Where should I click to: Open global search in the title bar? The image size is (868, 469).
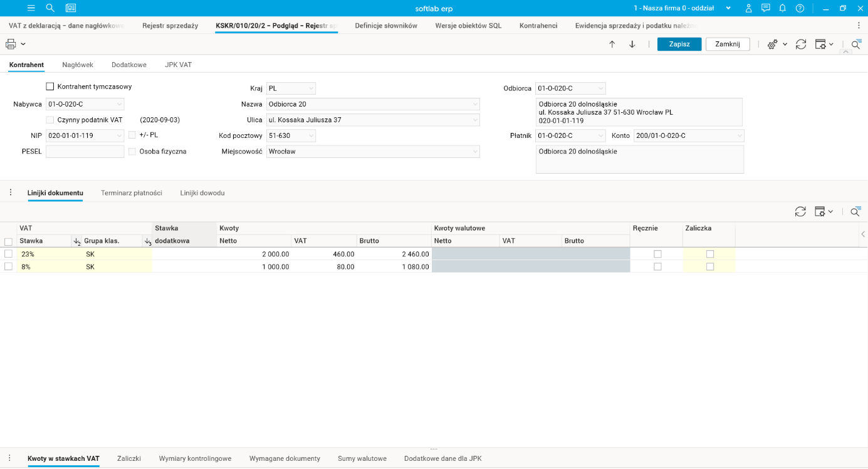[50, 8]
